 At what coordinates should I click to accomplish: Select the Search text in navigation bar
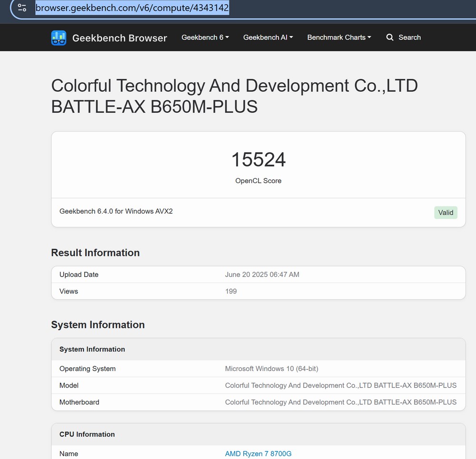tap(409, 38)
